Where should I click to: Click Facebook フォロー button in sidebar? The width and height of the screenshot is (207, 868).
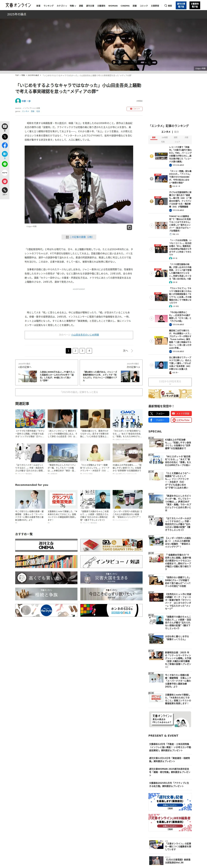pyautogui.click(x=159, y=420)
